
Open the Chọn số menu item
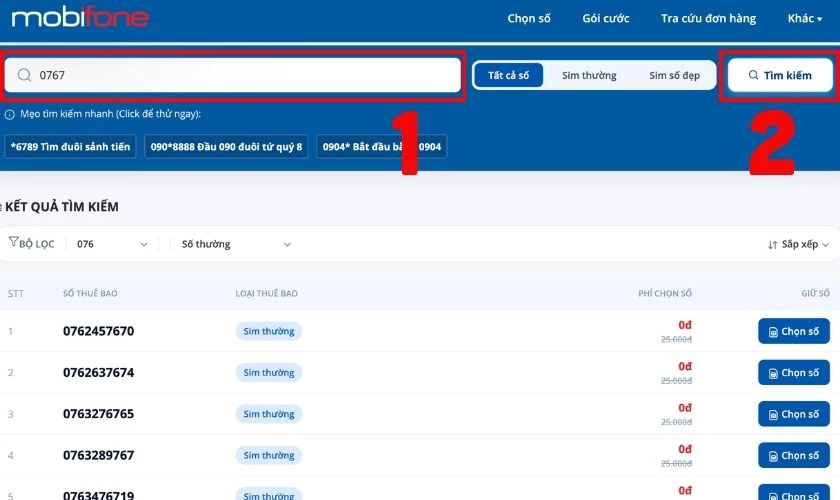tap(529, 19)
